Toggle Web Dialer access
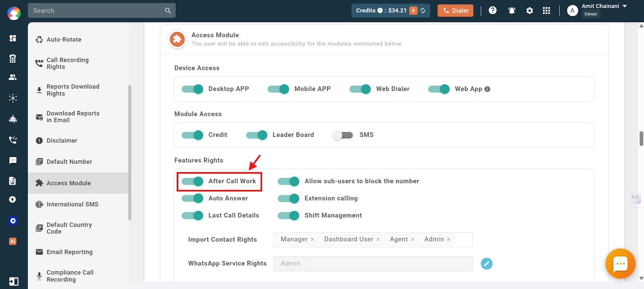644x289 pixels. point(360,89)
